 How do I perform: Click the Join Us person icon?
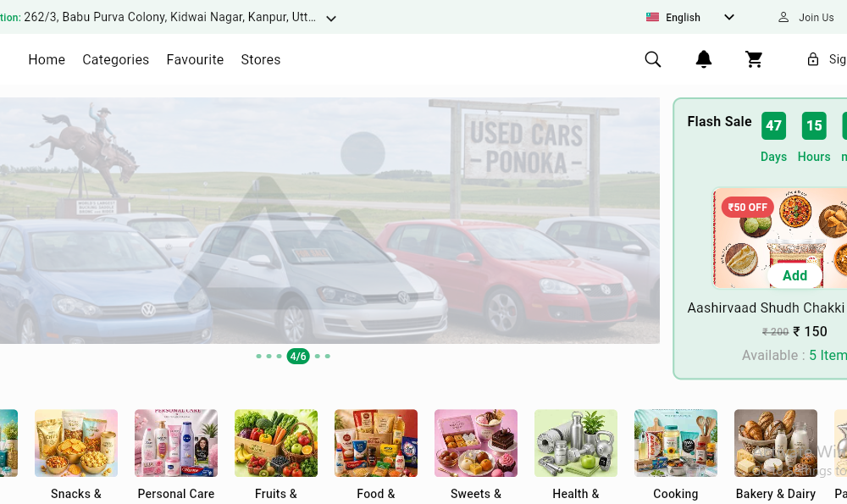coord(783,17)
